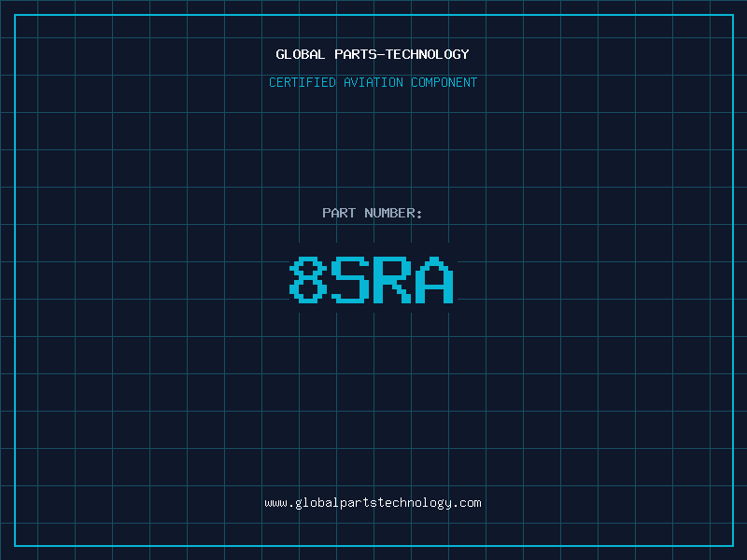Click the letter R in the part number

(x=392, y=281)
